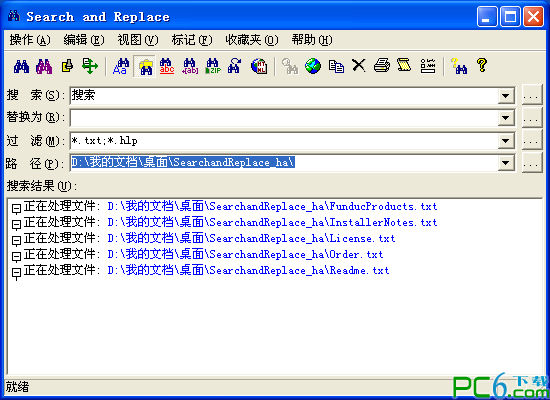
Task: Open options via the settings list icon
Action: [428, 66]
